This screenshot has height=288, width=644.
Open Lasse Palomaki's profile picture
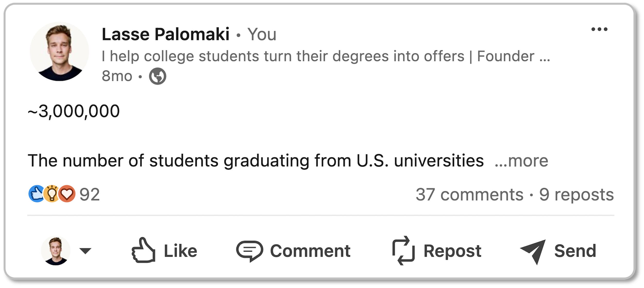click(x=59, y=52)
